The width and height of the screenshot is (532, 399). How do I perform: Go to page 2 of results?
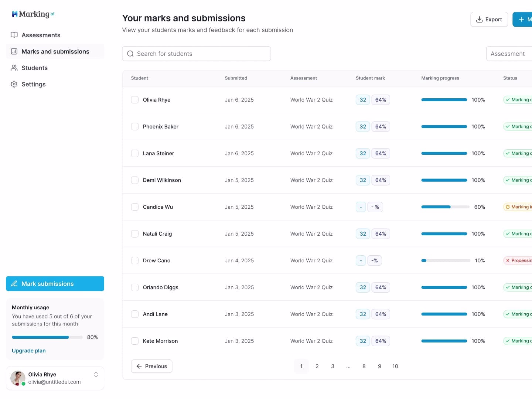[x=317, y=366]
